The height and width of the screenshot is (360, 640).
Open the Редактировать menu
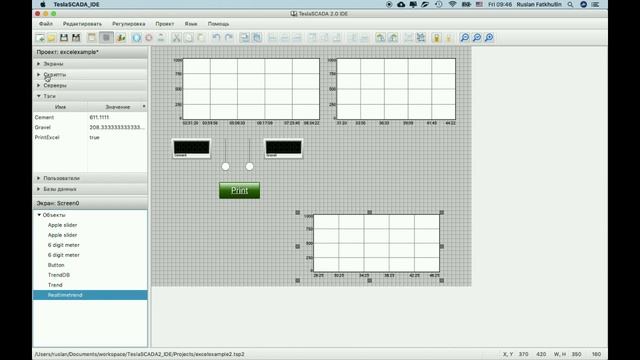click(x=82, y=24)
